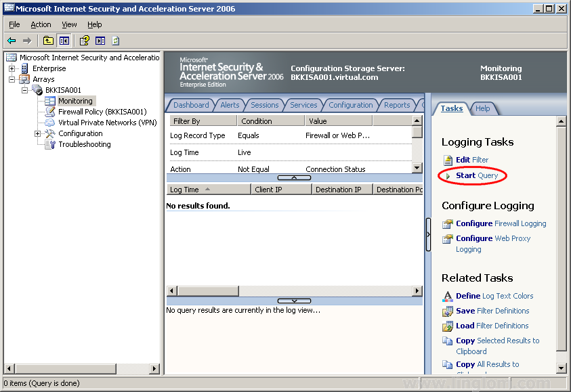Screen dimensions: 571x392
Task: Click the Edit Filter icon
Action: 448,160
